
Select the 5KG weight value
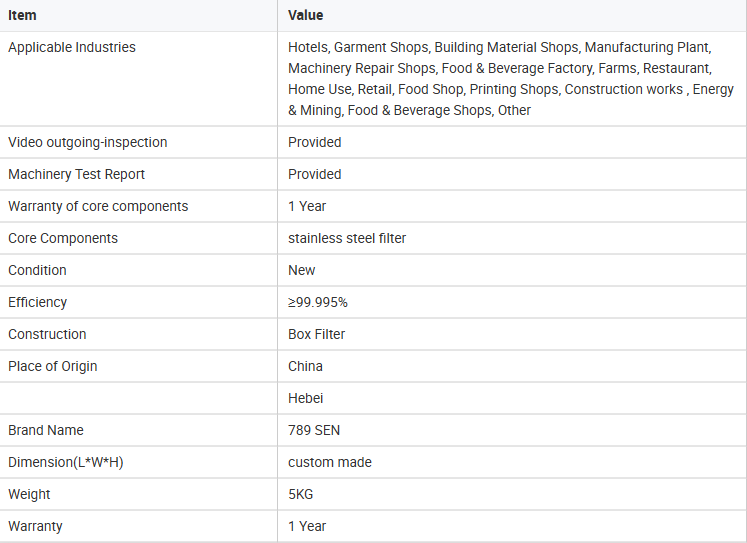(x=301, y=494)
